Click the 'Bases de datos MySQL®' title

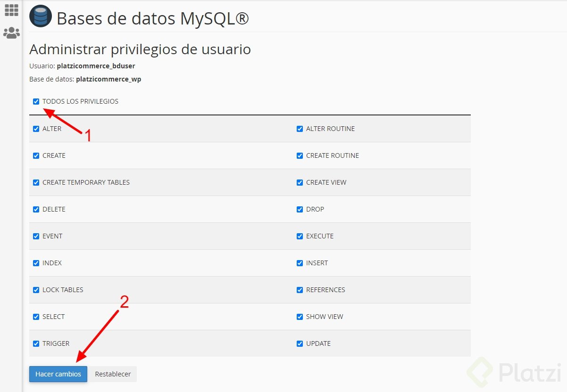[152, 18]
